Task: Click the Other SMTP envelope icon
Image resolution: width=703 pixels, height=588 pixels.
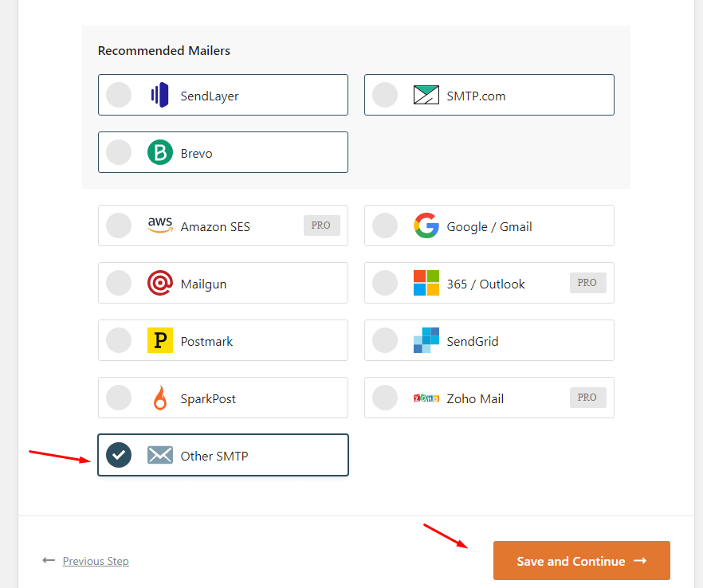Action: tap(160, 455)
